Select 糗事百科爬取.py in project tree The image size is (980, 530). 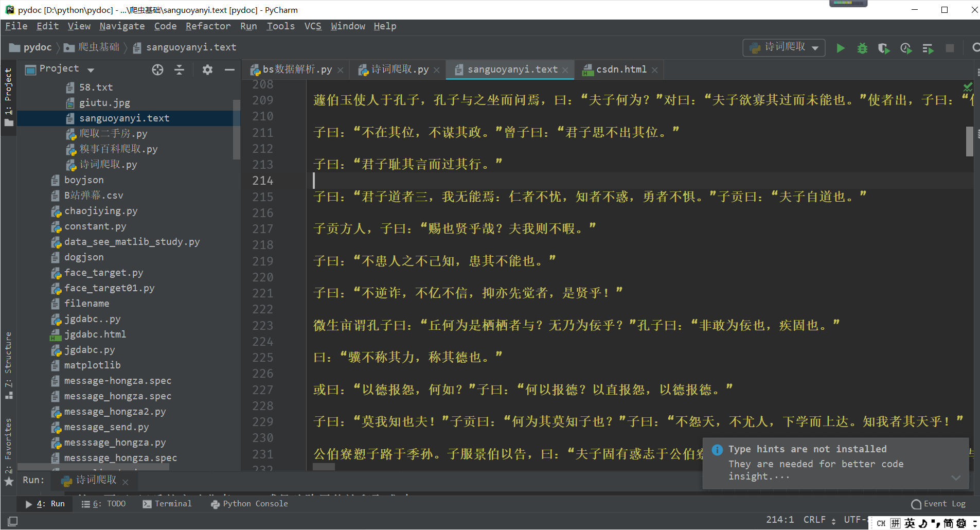pyautogui.click(x=112, y=149)
